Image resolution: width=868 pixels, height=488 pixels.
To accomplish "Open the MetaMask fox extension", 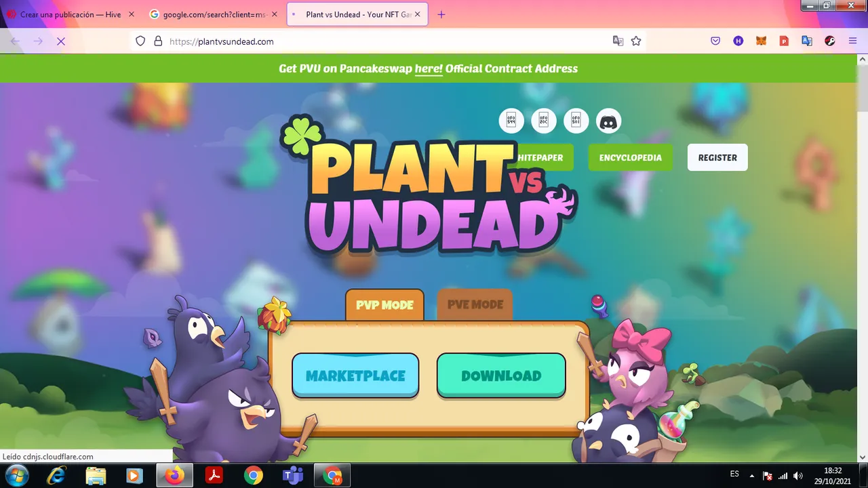I will [761, 41].
